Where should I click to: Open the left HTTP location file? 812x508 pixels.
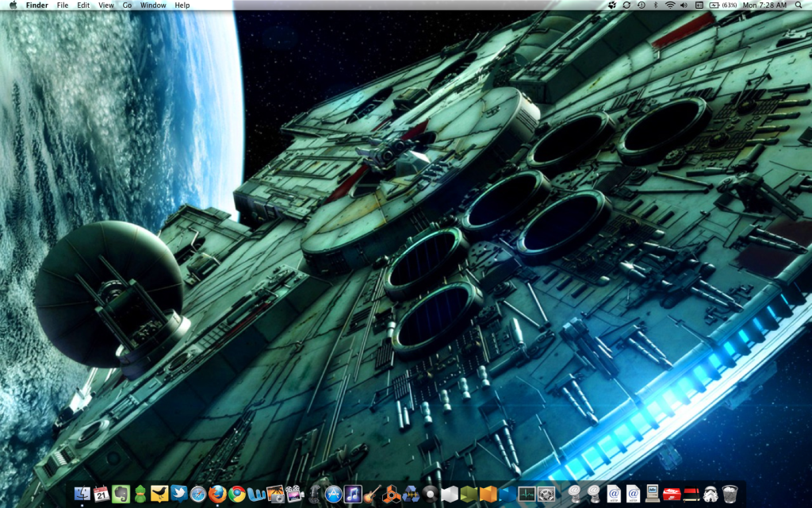tap(615, 494)
